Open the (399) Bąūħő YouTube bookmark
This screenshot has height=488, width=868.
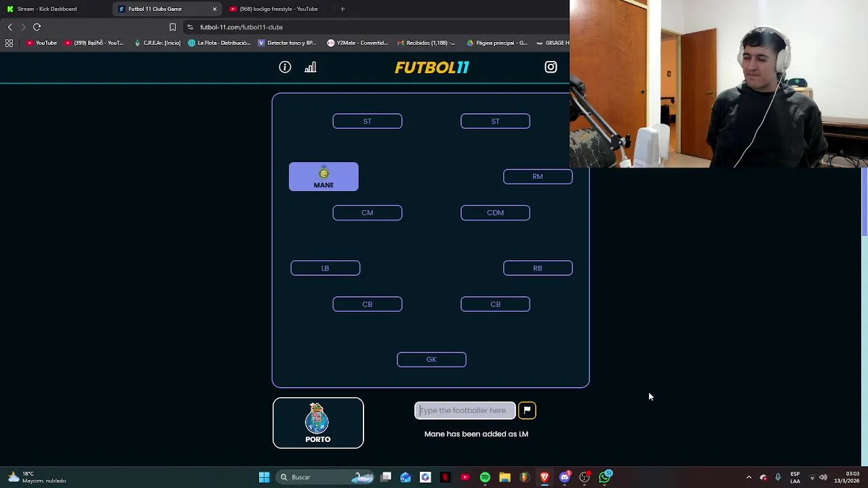[94, 43]
